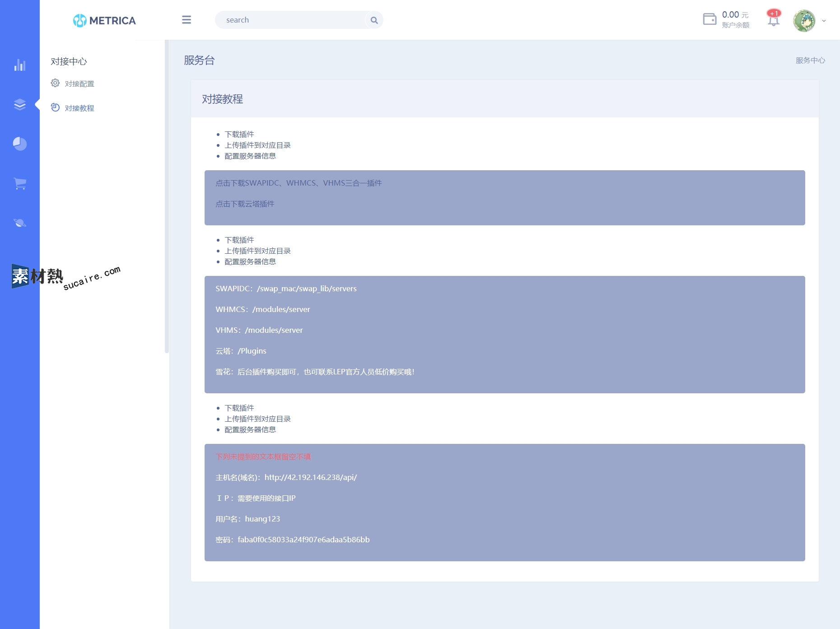Toggle the hamburger menu icon

tap(187, 20)
